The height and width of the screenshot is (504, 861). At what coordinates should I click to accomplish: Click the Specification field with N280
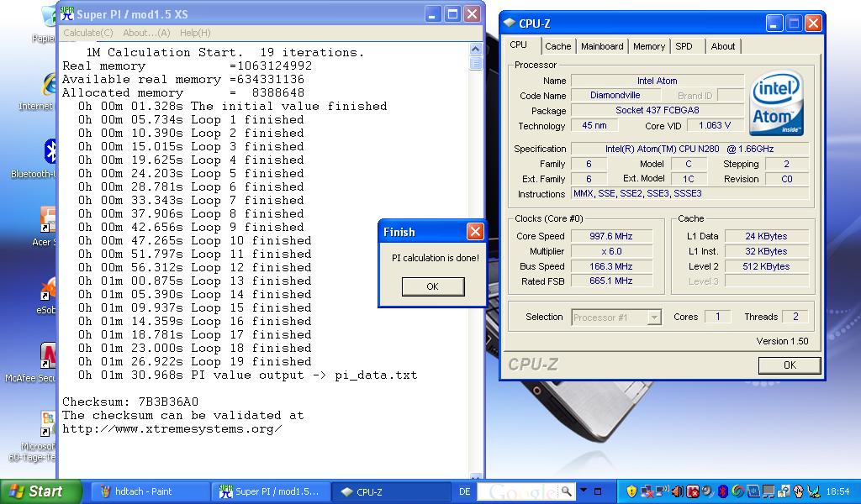(689, 149)
